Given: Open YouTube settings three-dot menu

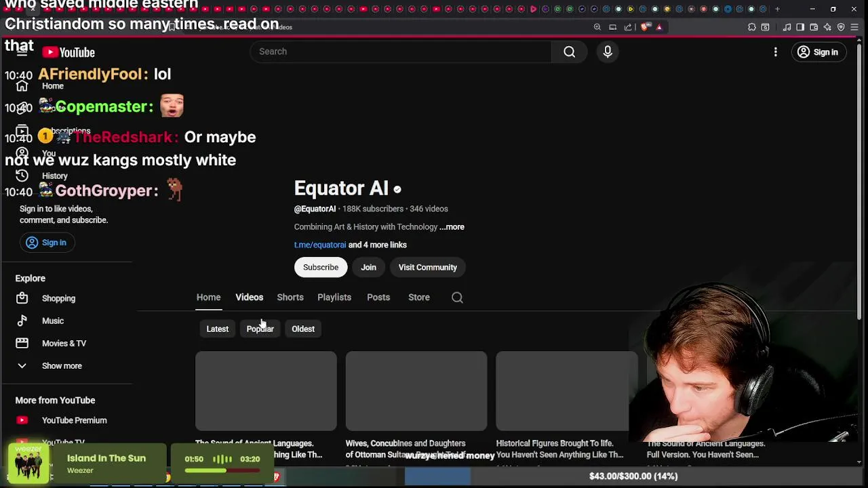Looking at the screenshot, I should pos(776,52).
